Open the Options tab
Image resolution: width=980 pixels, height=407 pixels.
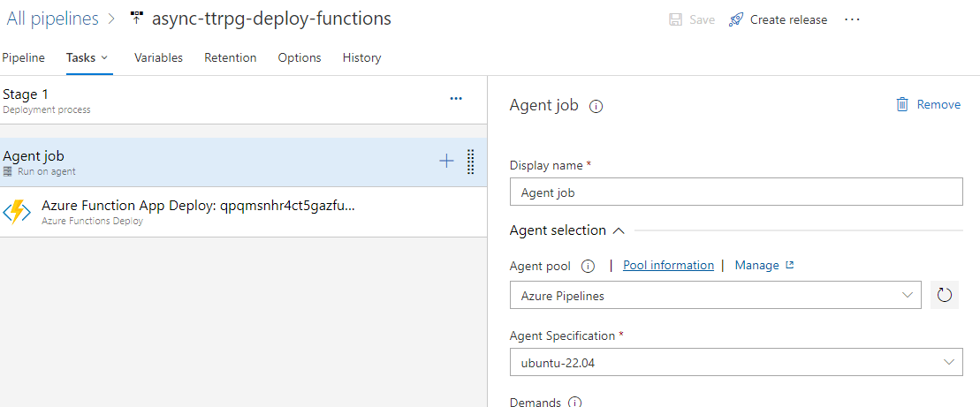[300, 58]
